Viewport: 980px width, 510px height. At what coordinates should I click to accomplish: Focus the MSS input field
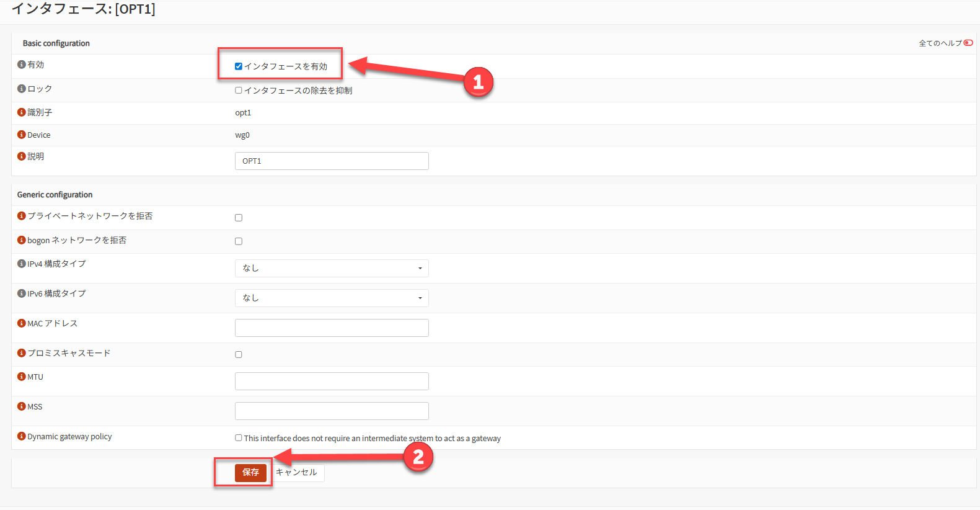[332, 411]
